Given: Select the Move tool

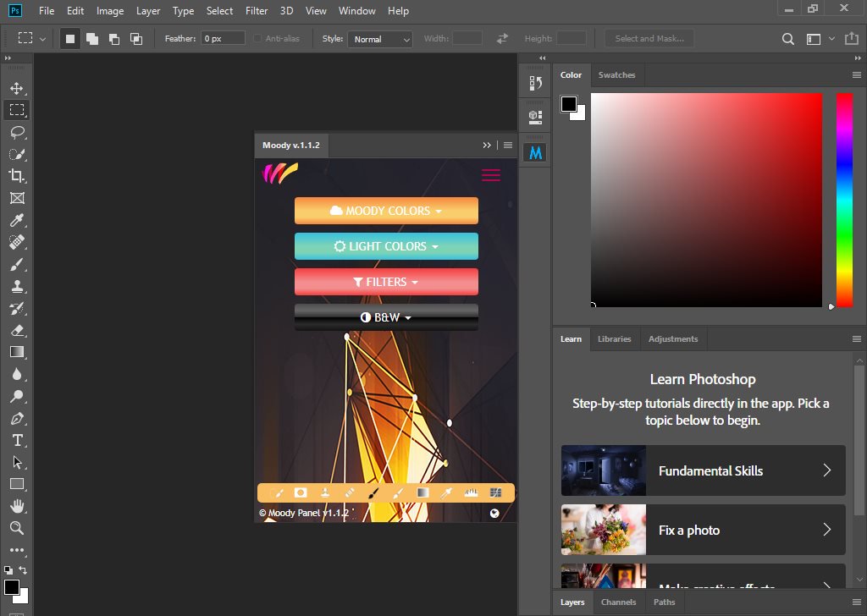Looking at the screenshot, I should (x=19, y=86).
